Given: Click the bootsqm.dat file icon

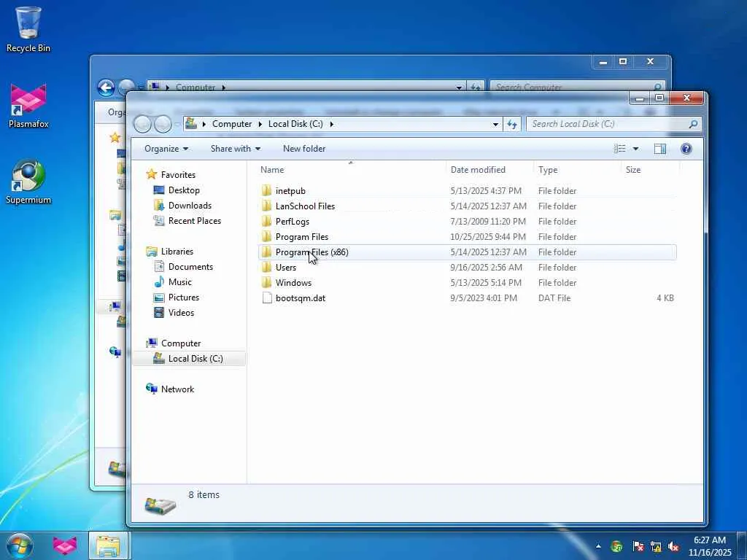Looking at the screenshot, I should click(267, 298).
